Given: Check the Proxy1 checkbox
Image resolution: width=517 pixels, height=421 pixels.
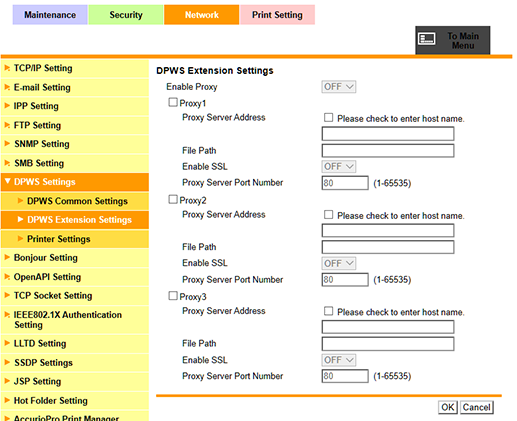Looking at the screenshot, I should point(173,102).
